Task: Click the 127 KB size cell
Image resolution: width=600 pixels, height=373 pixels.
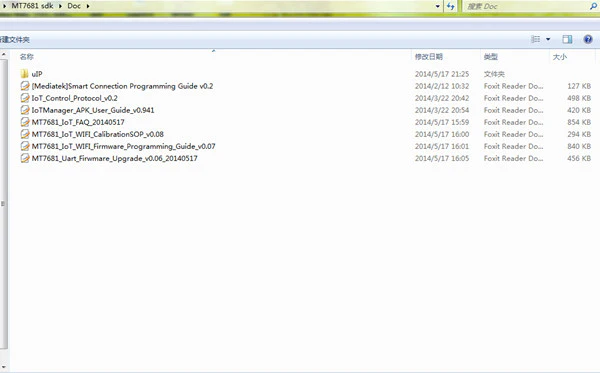Action: [579, 86]
